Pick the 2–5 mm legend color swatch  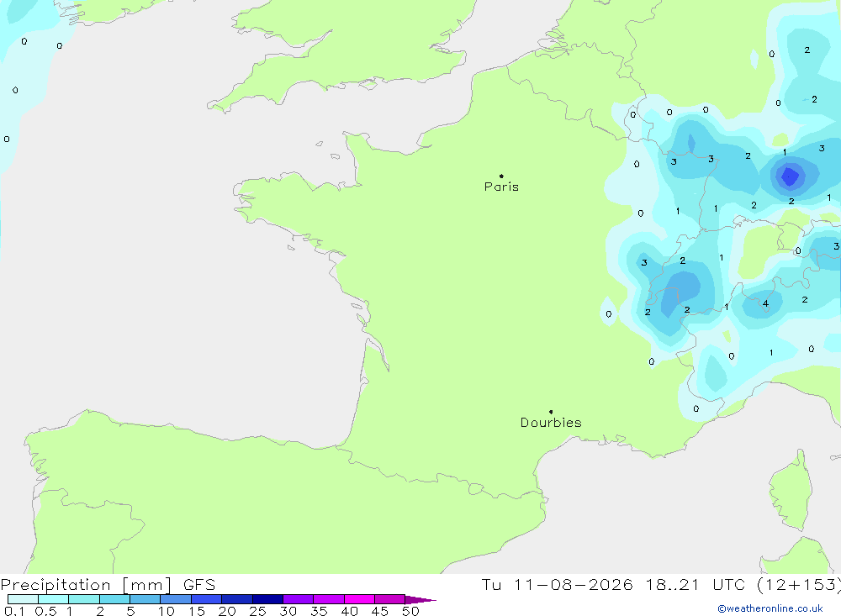coord(114,599)
